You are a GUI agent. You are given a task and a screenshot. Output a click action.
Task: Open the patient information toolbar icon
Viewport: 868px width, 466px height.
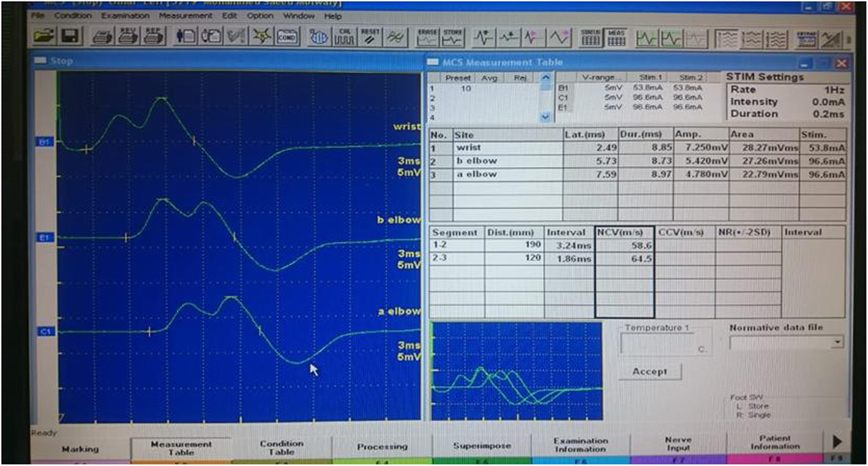186,36
